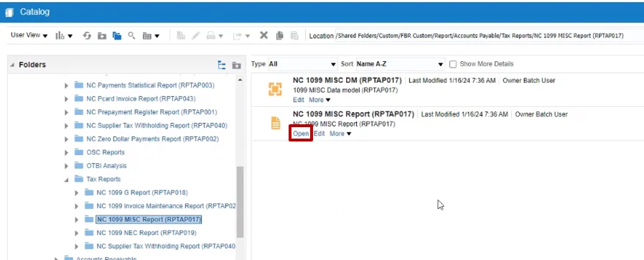Viewport: 644px width, 260px height.
Task: Click the Refresh icon in the toolbar
Action: [x=87, y=36]
